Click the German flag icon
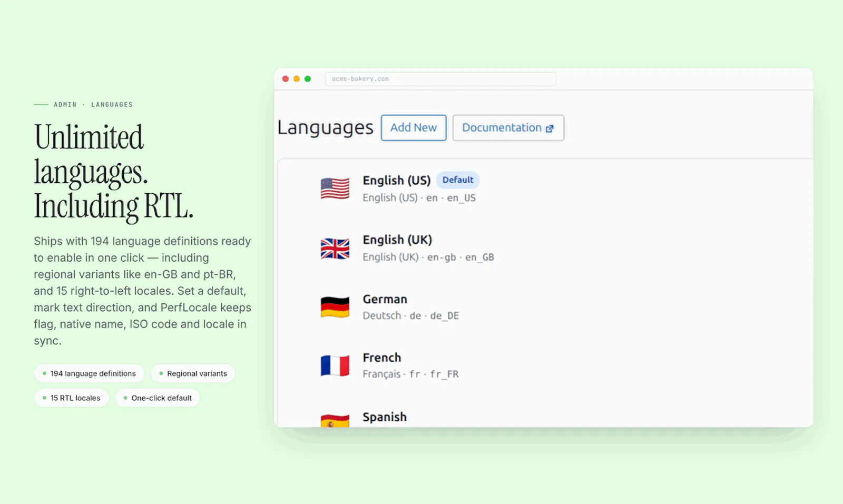 tap(335, 307)
